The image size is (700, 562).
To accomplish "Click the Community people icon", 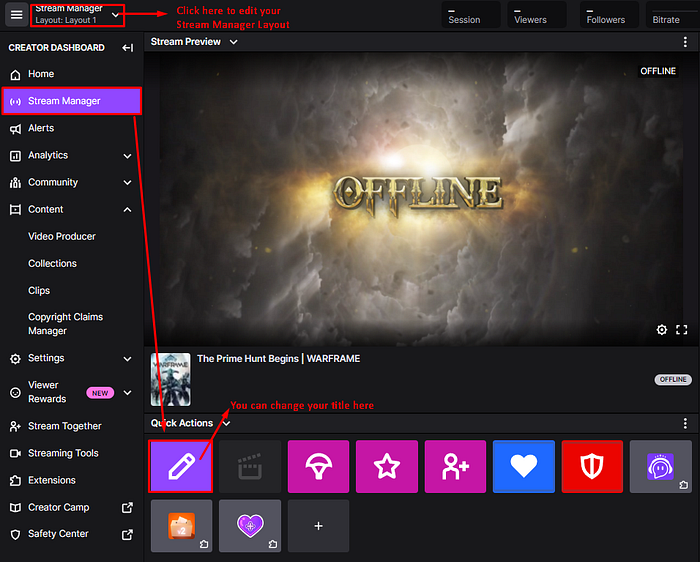I will coord(15,183).
